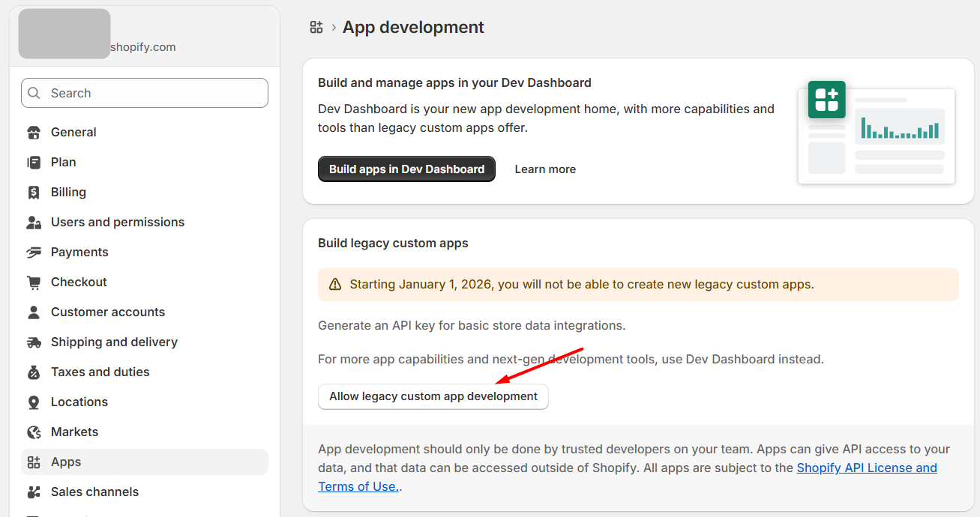This screenshot has height=517, width=980.
Task: Click the Plan icon in sidebar
Action: [x=34, y=163]
